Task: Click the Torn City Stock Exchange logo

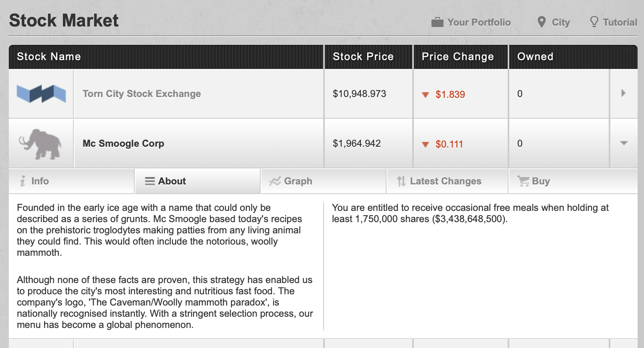Action: coord(41,94)
